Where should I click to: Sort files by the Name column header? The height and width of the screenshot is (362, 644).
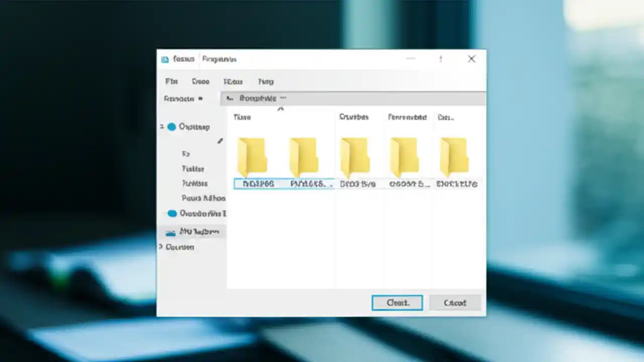[242, 117]
